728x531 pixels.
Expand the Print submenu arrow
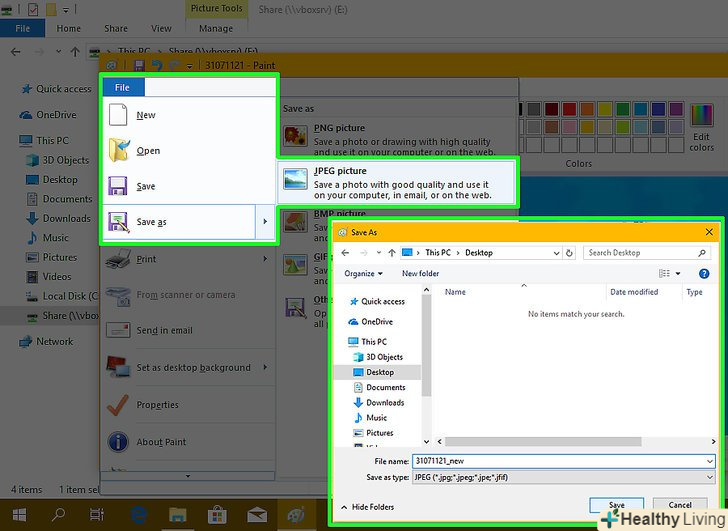(266, 259)
